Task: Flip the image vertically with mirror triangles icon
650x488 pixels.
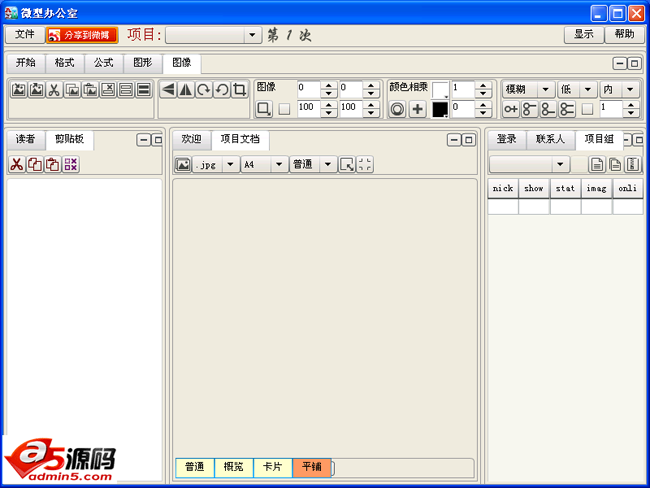Action: pos(186,90)
